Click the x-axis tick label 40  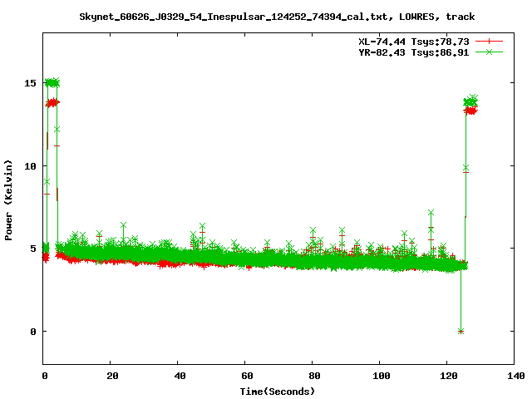[x=180, y=376]
